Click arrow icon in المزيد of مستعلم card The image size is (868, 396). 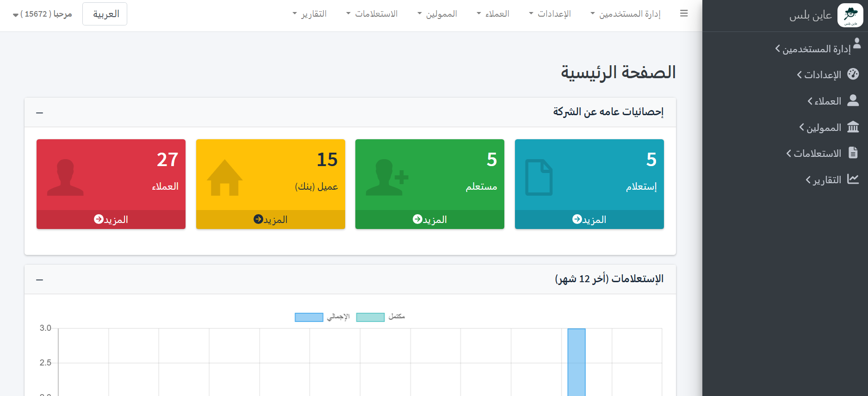click(417, 219)
